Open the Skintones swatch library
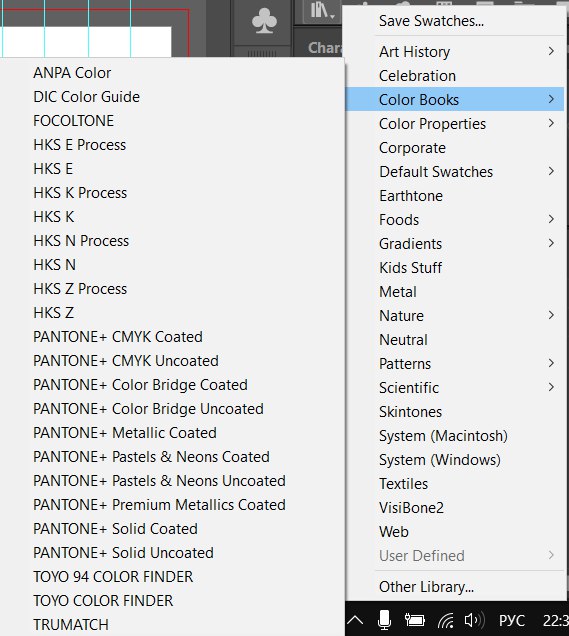The width and height of the screenshot is (569, 636). [455, 412]
